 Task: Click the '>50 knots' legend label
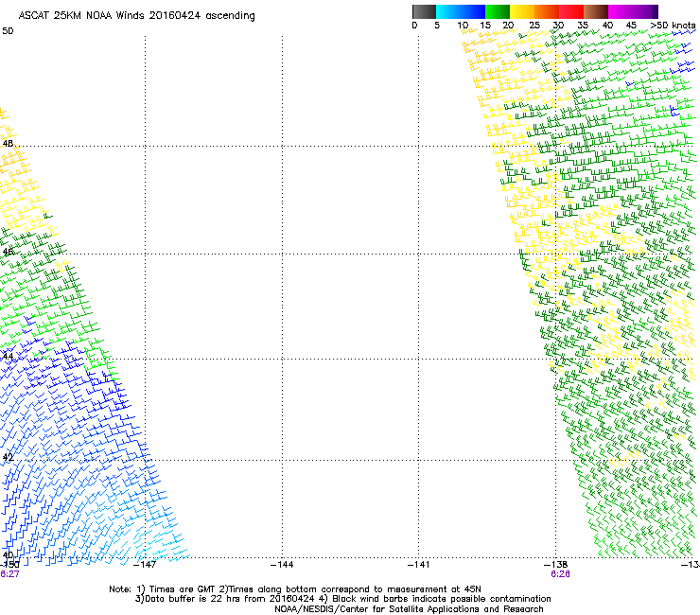click(x=673, y=26)
